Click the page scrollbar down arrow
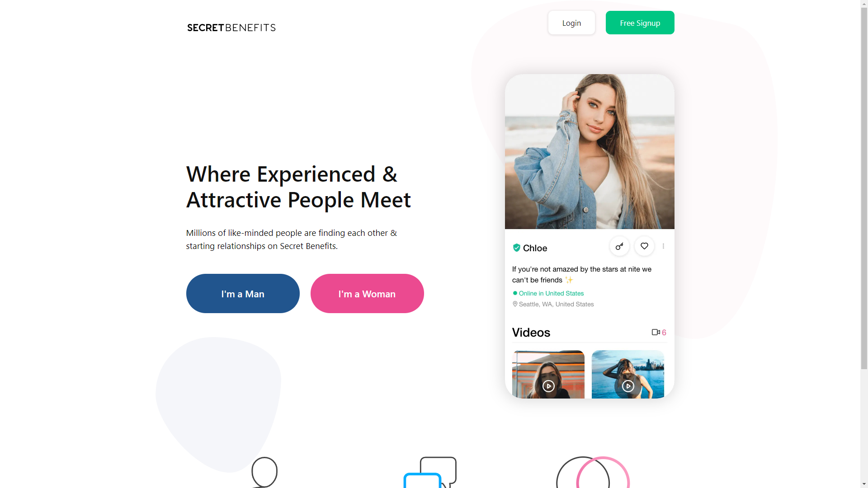 point(864,484)
